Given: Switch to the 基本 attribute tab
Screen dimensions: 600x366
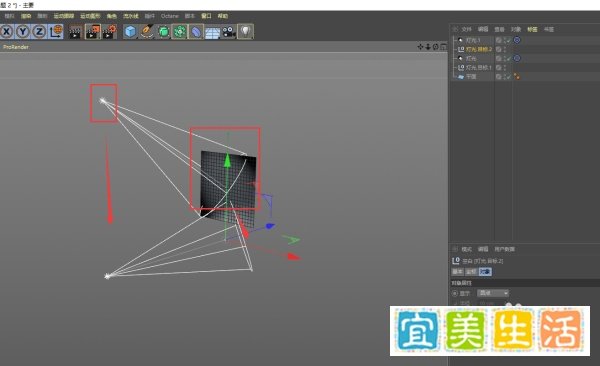Looking at the screenshot, I should point(457,272).
